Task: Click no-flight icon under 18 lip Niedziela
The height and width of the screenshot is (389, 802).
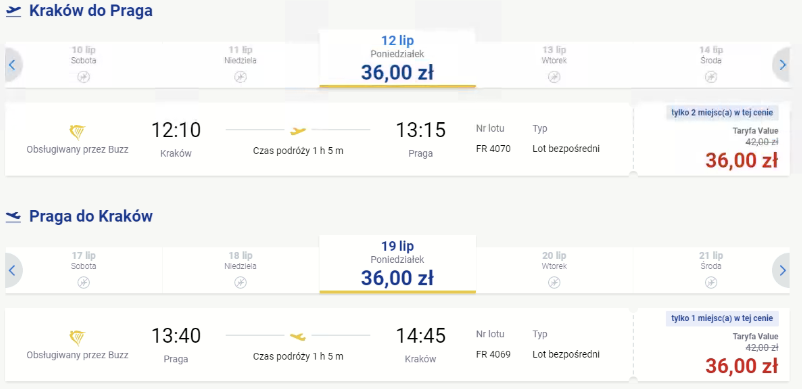Action: tap(240, 283)
